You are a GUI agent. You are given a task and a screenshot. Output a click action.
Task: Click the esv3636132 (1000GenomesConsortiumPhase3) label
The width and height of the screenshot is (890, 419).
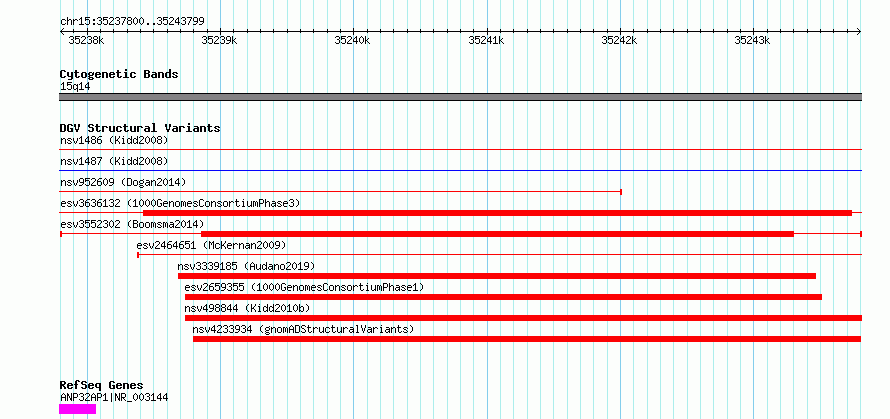pos(180,203)
